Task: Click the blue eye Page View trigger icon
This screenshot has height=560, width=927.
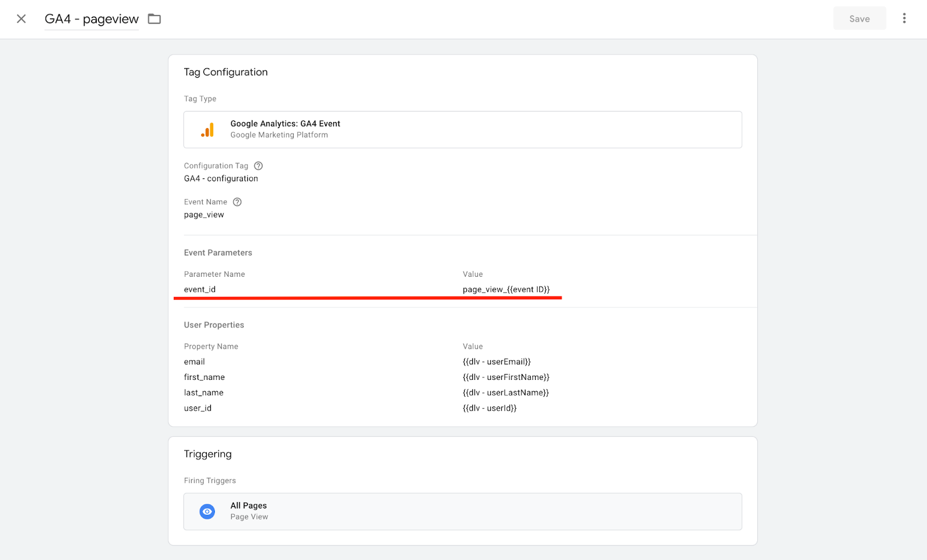Action: (x=207, y=511)
